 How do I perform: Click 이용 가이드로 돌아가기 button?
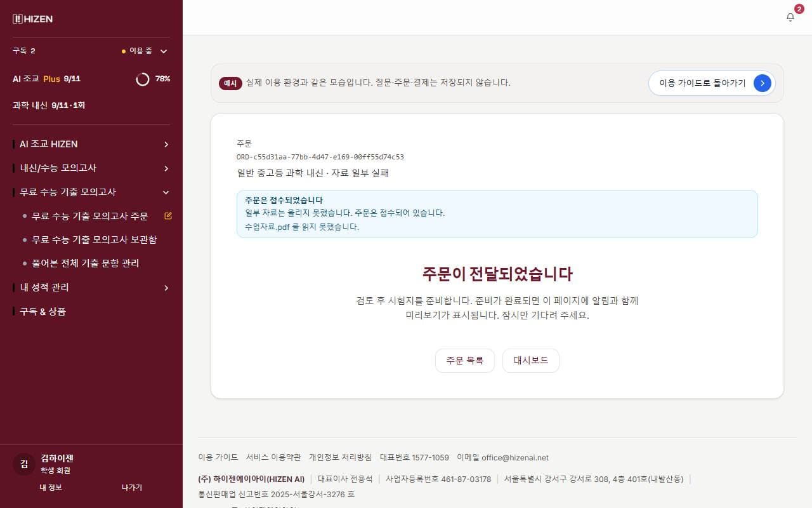(x=712, y=83)
